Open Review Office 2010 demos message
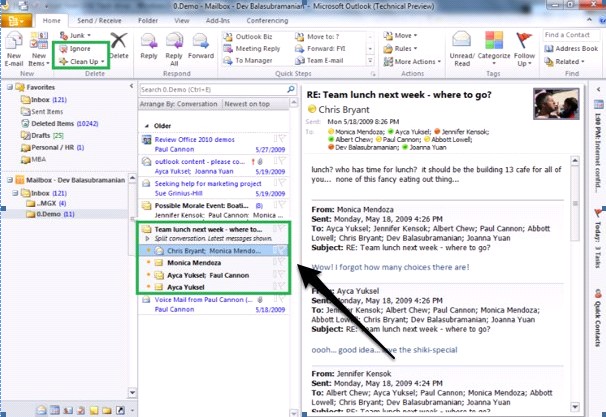Image resolution: width=606 pixels, height=417 pixels. click(213, 144)
